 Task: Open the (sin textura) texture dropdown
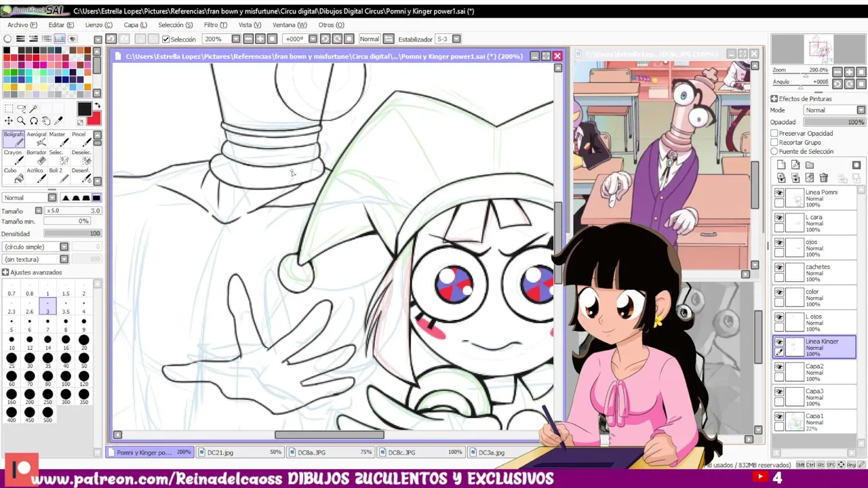[x=64, y=259]
